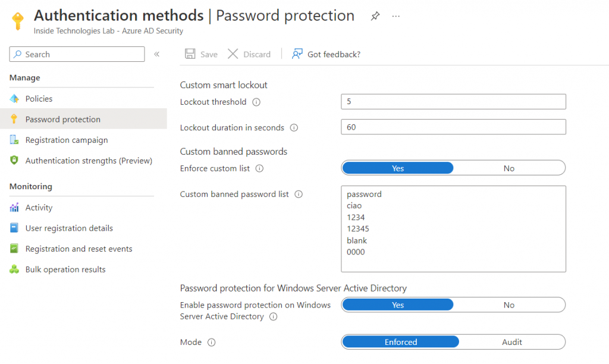The height and width of the screenshot is (364, 609).
Task: Click info icon next to Lockout threshold
Action: pyautogui.click(x=256, y=102)
